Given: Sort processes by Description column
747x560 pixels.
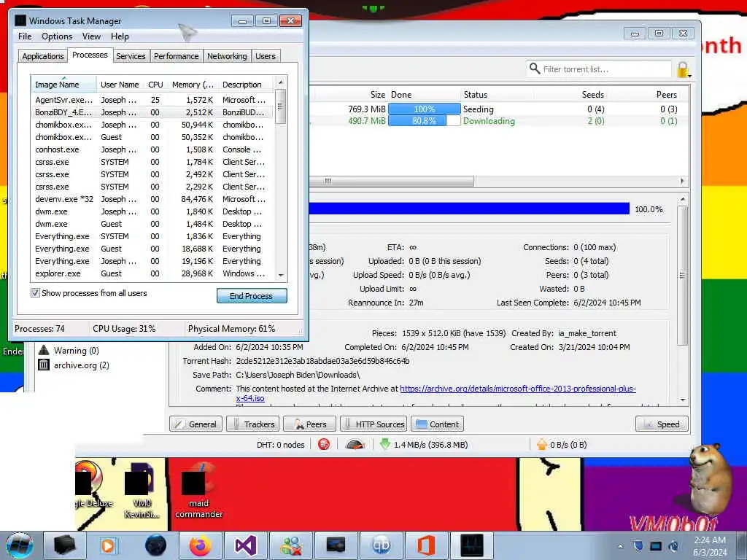Looking at the screenshot, I should click(247, 85).
